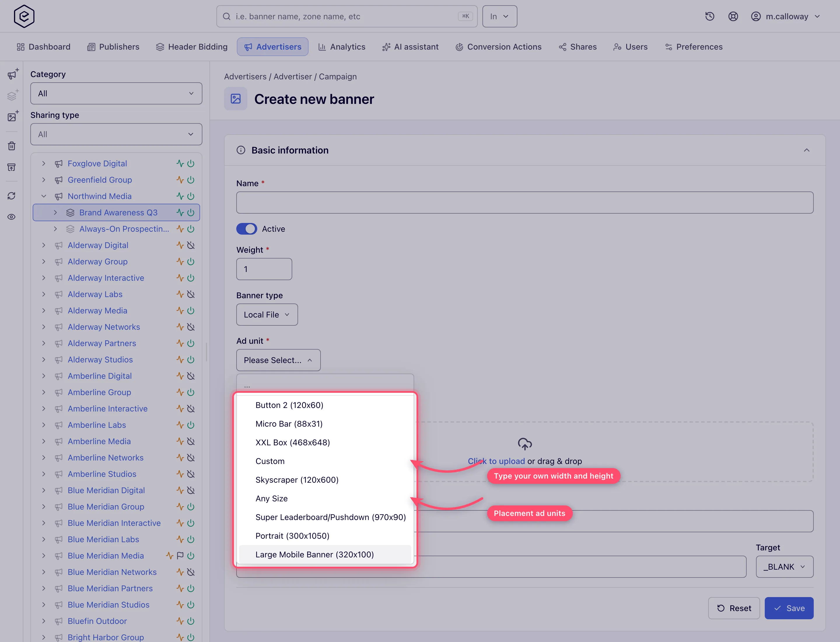This screenshot has width=840, height=642.
Task: Click the statistics pulse icon for Foxglove Digital
Action: pyautogui.click(x=180, y=163)
